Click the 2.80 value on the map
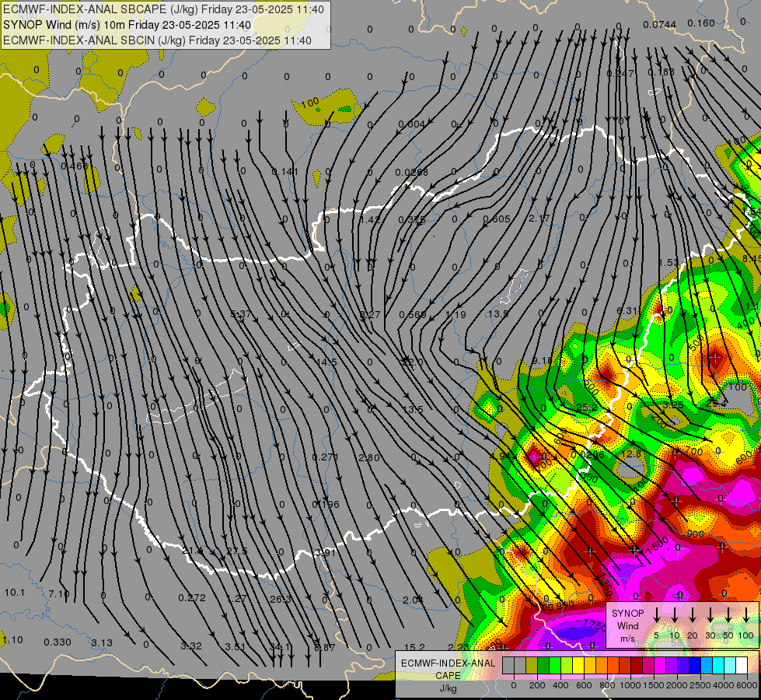The height and width of the screenshot is (700, 761). click(x=369, y=457)
